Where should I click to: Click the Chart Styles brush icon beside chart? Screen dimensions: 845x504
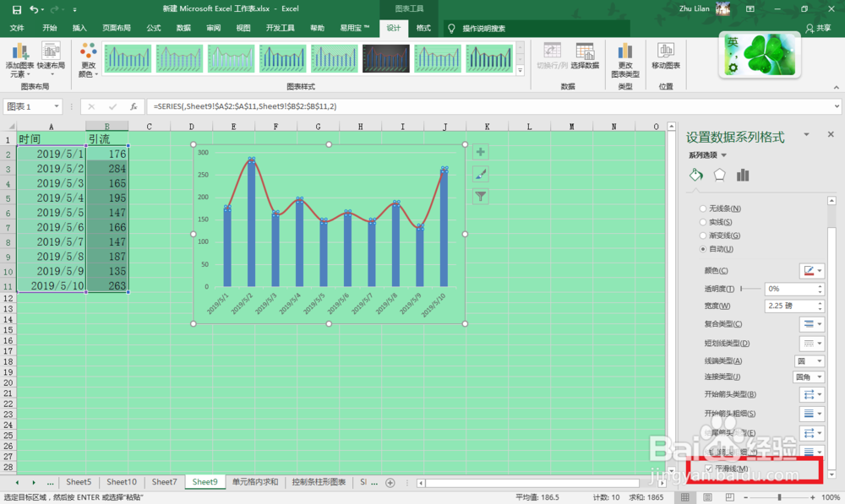[x=480, y=175]
